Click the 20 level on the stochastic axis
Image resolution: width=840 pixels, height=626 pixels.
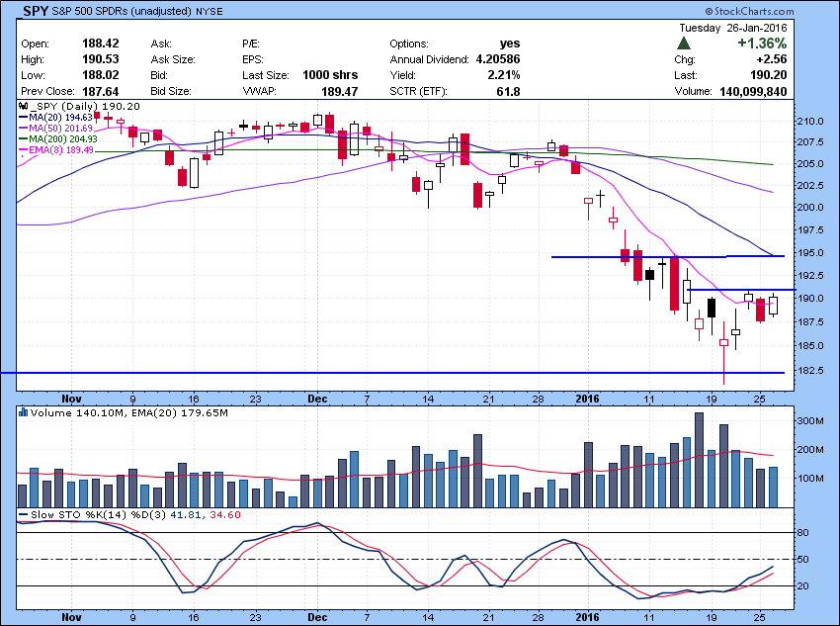pyautogui.click(x=802, y=586)
